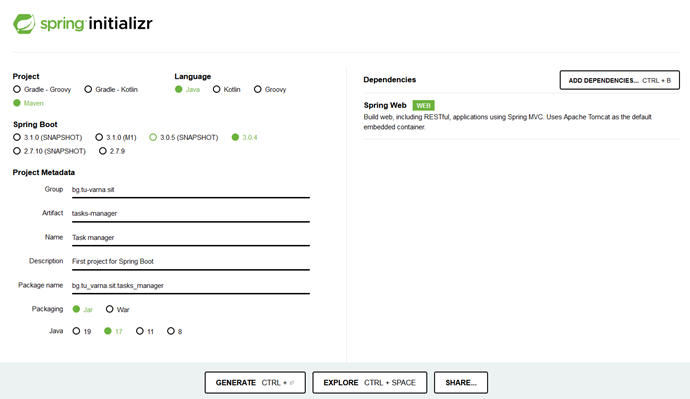Viewport: 690px width, 399px height.
Task: Click the Spring Web dependency title
Action: [x=385, y=105]
